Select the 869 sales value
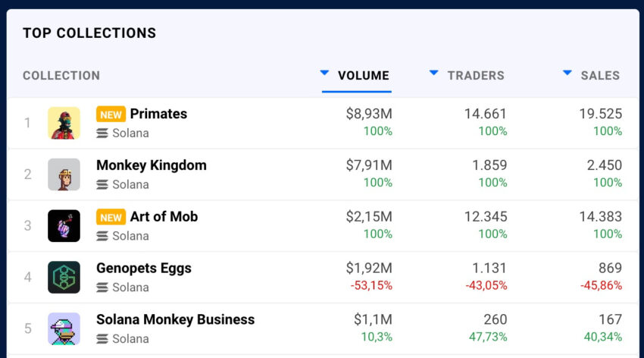The height and width of the screenshot is (358, 644). point(610,268)
